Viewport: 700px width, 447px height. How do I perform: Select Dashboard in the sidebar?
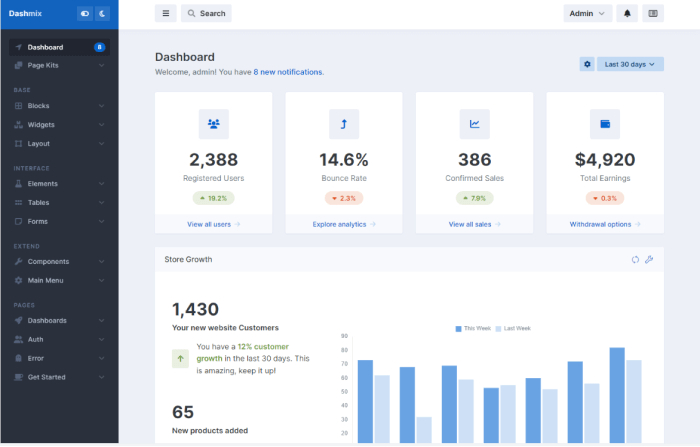coord(59,47)
